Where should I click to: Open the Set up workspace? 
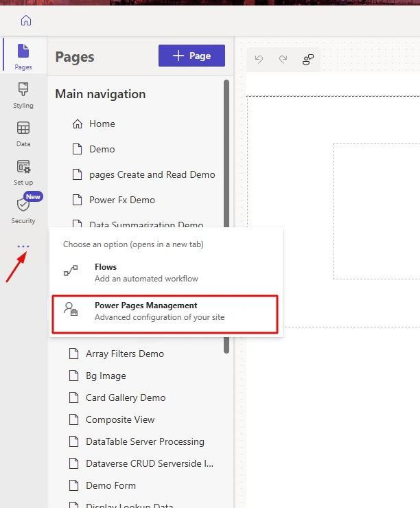[23, 172]
